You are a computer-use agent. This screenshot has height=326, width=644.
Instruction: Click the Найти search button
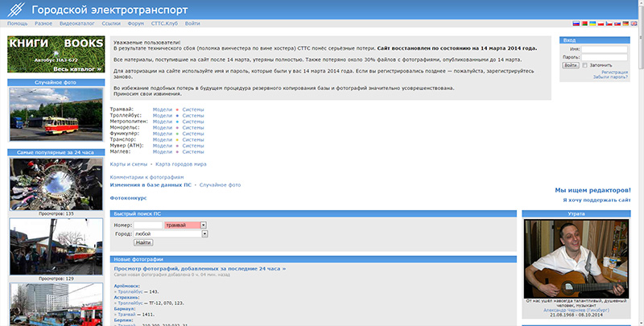(143, 242)
